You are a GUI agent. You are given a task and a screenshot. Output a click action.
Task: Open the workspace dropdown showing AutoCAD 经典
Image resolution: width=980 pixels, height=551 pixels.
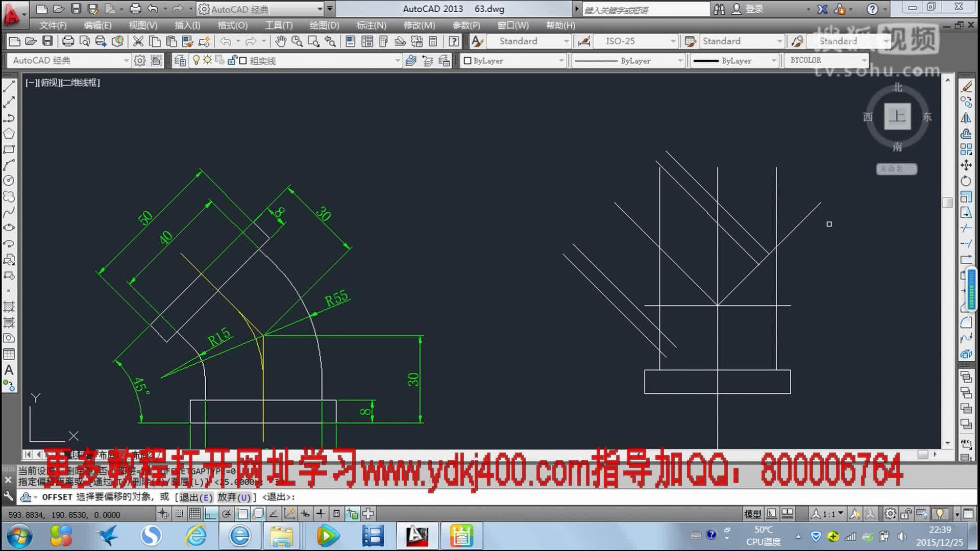pos(128,60)
